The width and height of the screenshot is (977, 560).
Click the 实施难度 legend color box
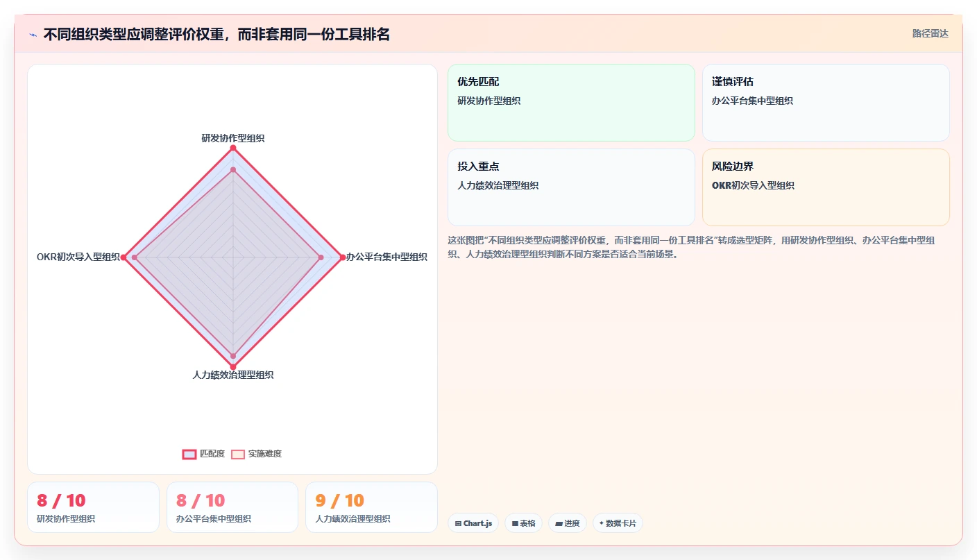[238, 454]
